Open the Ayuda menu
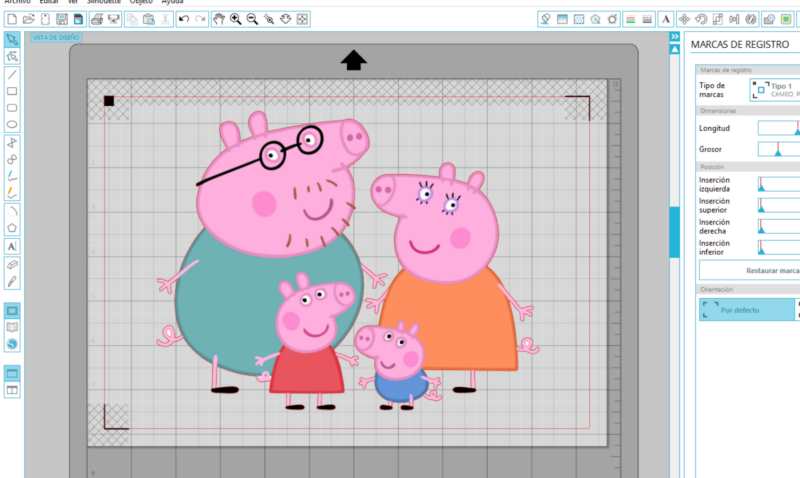Image resolution: width=800 pixels, height=478 pixels. point(172,2)
